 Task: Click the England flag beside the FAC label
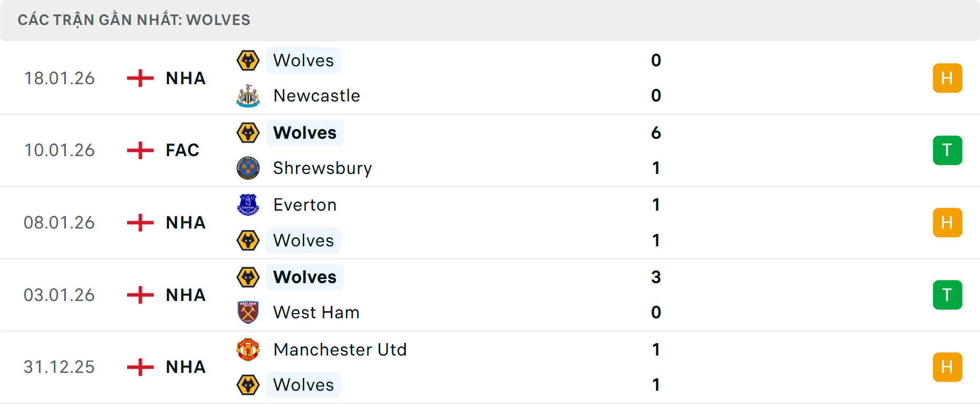139,150
